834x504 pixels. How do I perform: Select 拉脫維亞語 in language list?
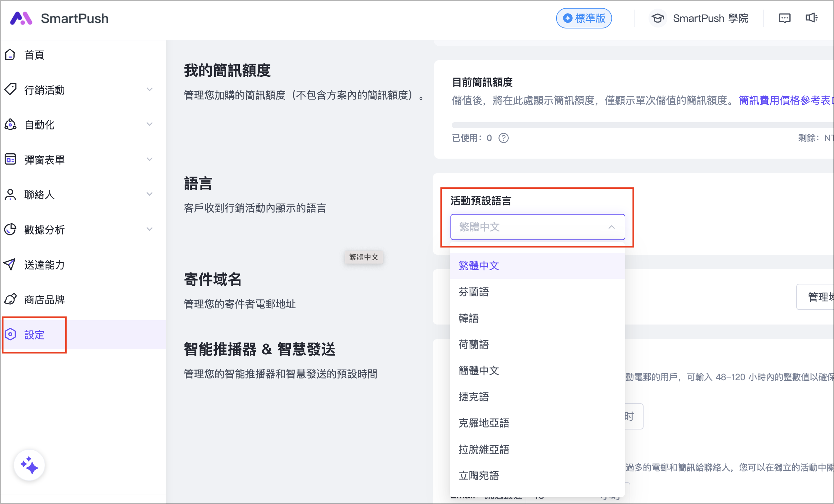[537, 449]
